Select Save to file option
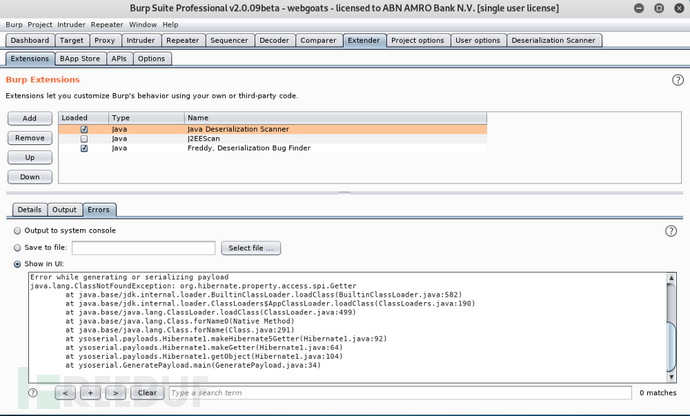The image size is (690, 416). [x=17, y=248]
